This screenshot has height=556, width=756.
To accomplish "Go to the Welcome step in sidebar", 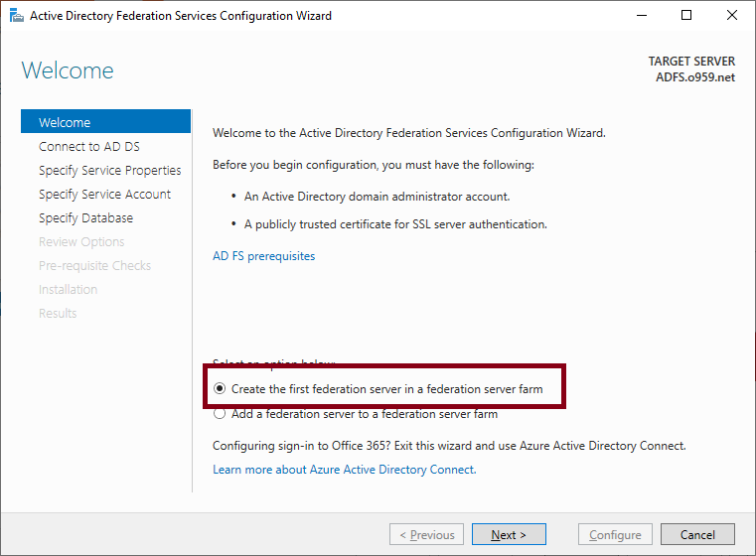I will (105, 121).
